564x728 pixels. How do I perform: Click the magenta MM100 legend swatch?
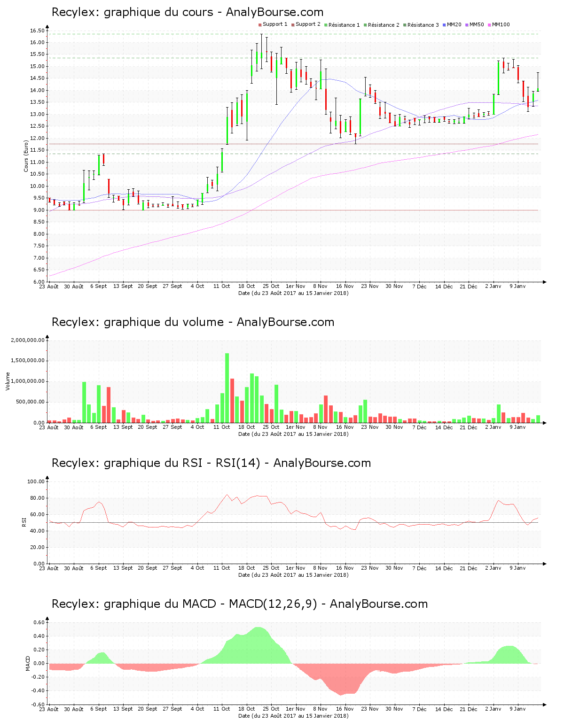(489, 25)
